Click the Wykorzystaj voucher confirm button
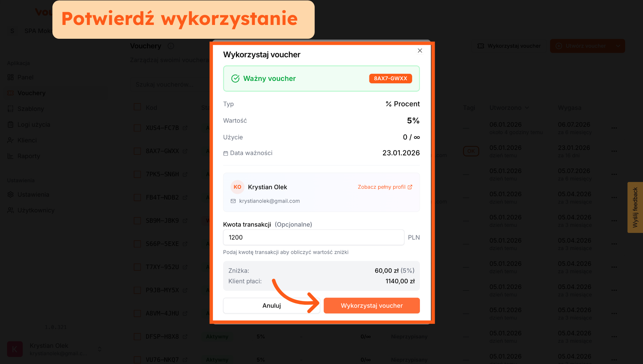The height and width of the screenshot is (364, 643). (x=371, y=305)
